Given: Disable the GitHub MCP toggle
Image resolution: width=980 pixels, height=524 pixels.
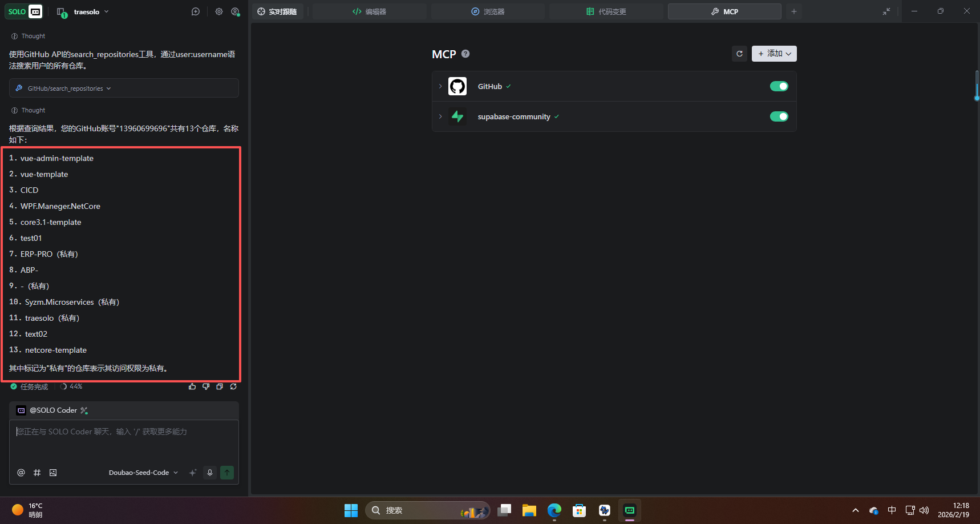Looking at the screenshot, I should coord(779,86).
